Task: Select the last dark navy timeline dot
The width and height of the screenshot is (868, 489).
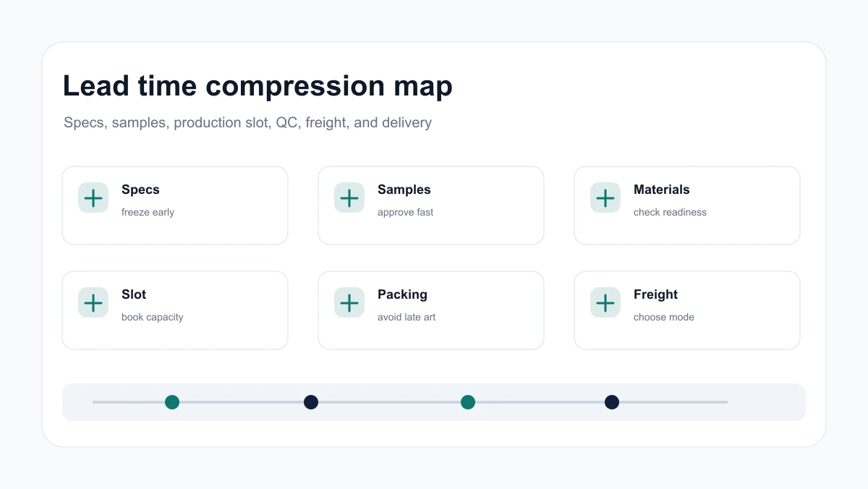Action: point(612,402)
